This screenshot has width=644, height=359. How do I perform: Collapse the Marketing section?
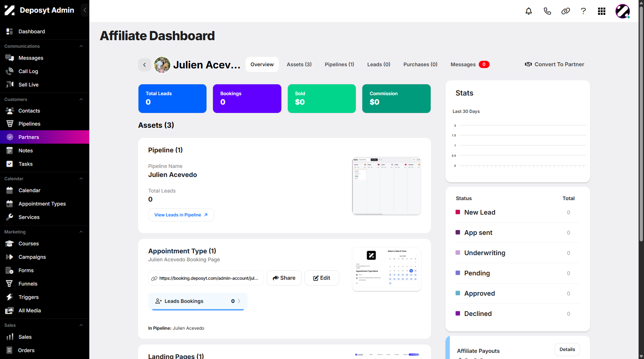pos(81,232)
